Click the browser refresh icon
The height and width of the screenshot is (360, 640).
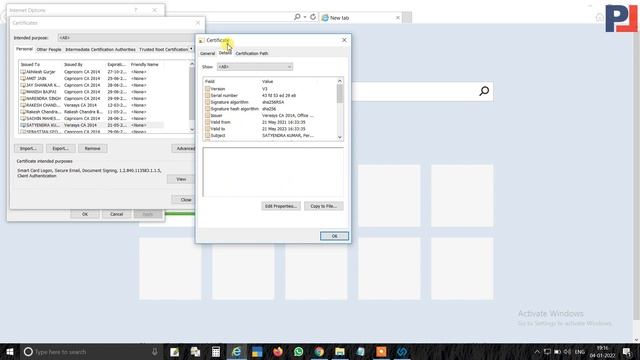tap(313, 17)
